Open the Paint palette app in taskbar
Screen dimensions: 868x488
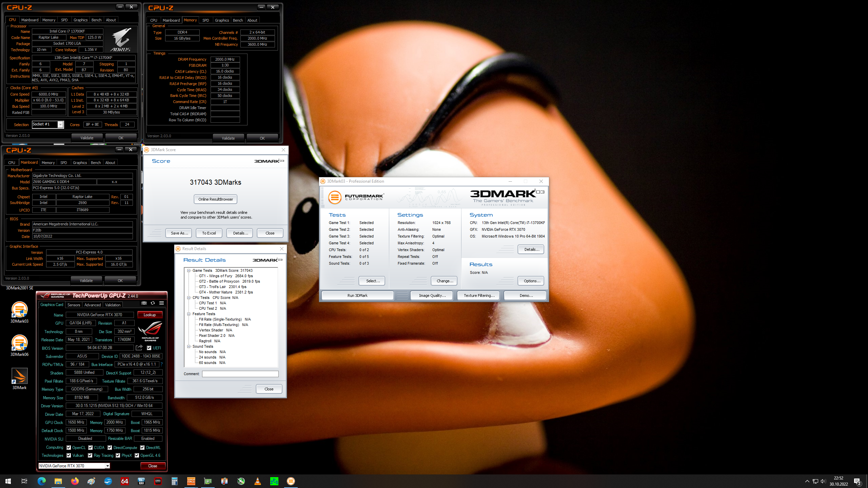(x=91, y=481)
